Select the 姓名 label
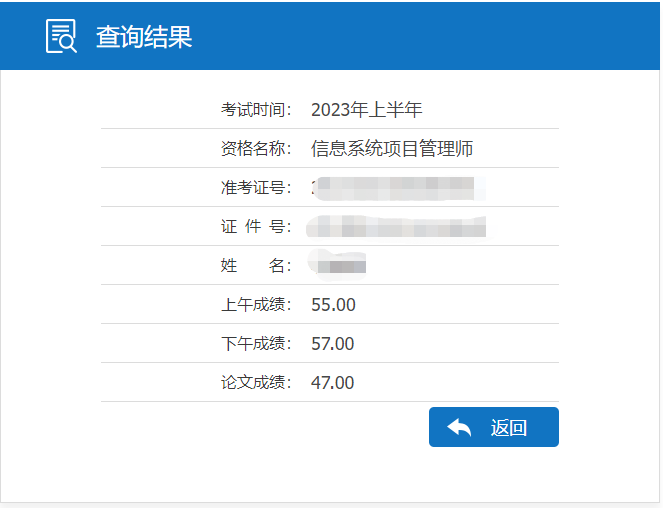 point(256,266)
